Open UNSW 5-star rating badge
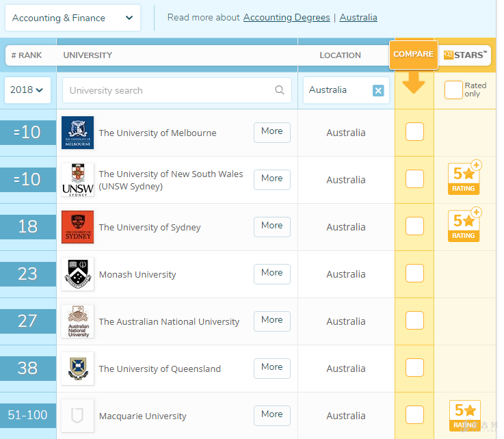 (464, 179)
